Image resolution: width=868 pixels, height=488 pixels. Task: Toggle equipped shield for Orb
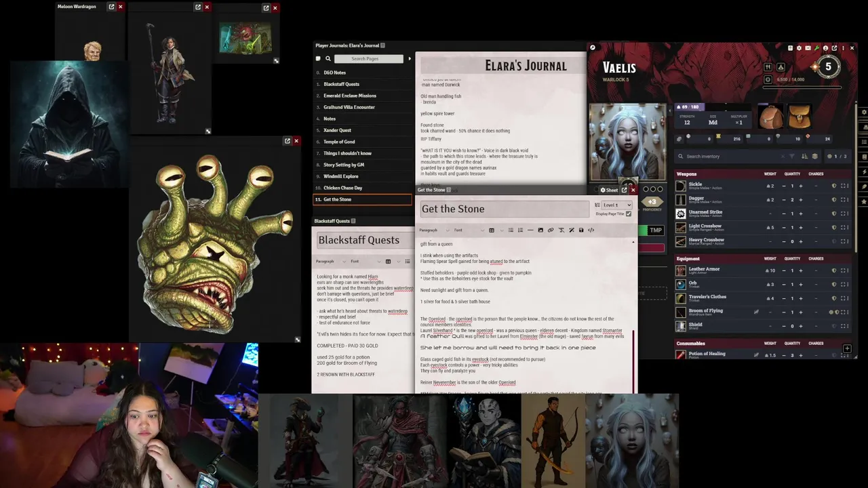(x=834, y=285)
